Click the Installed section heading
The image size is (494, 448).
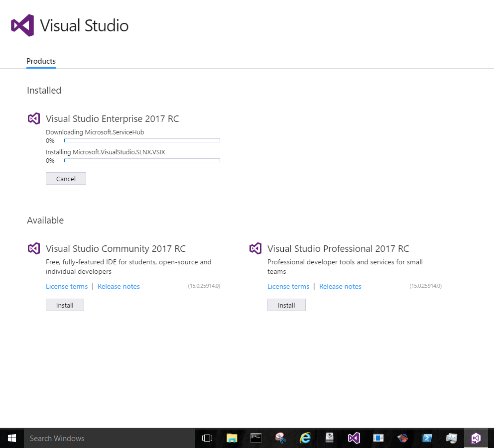click(44, 91)
